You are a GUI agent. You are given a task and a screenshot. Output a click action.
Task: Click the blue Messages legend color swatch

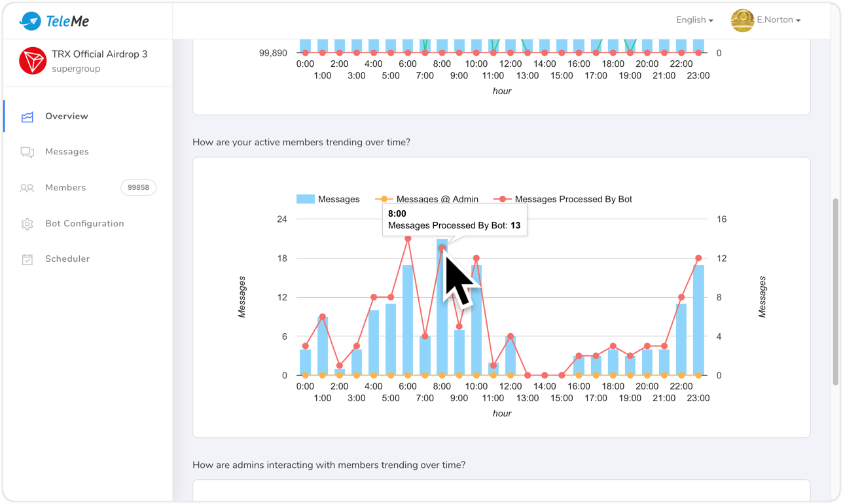click(306, 199)
